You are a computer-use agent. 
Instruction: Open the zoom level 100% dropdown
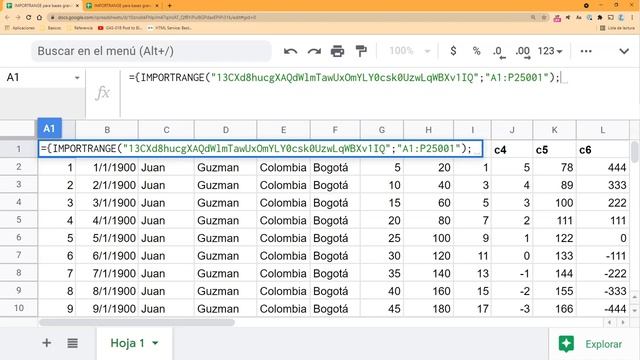pos(409,51)
